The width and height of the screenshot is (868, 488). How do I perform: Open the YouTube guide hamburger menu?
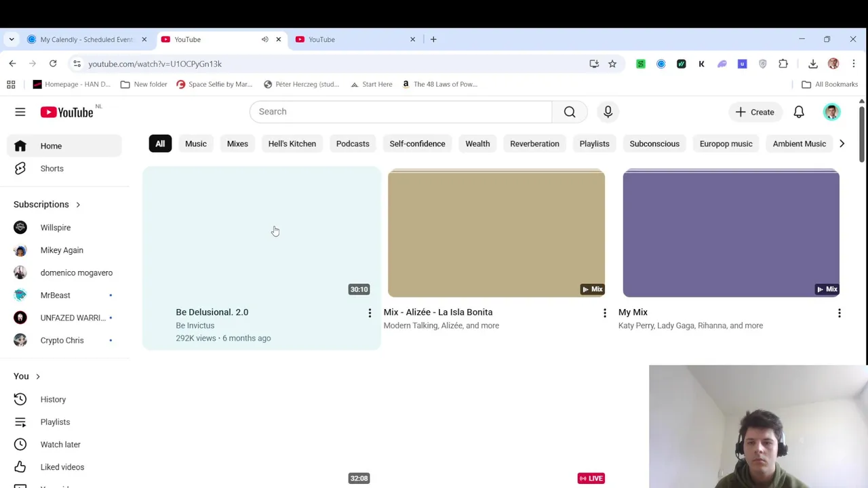[20, 112]
